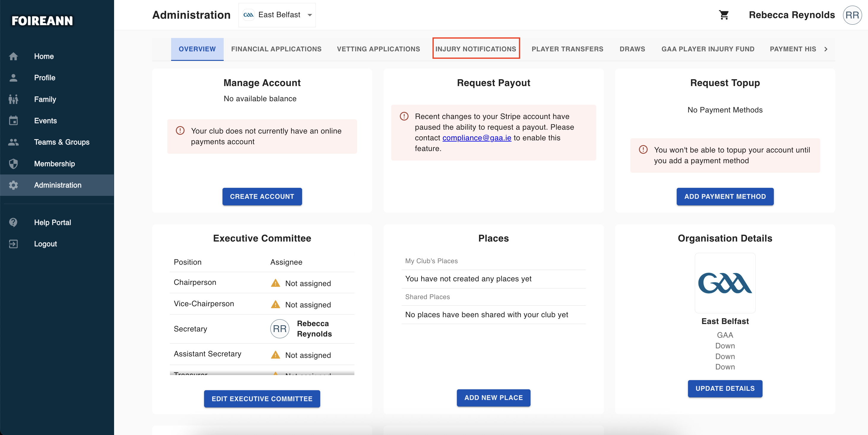Open the Draws tab
Viewport: 868px width, 435px height.
632,49
